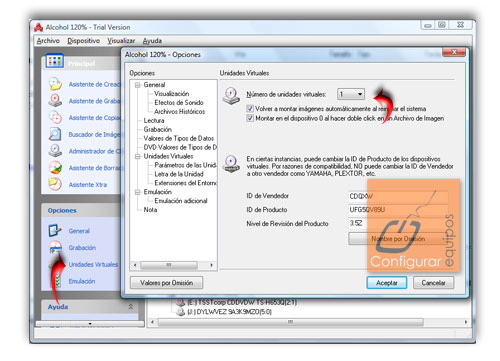This screenshot has height=361, width=500.
Task: Select Lectura in the options tree
Action: tap(154, 120)
